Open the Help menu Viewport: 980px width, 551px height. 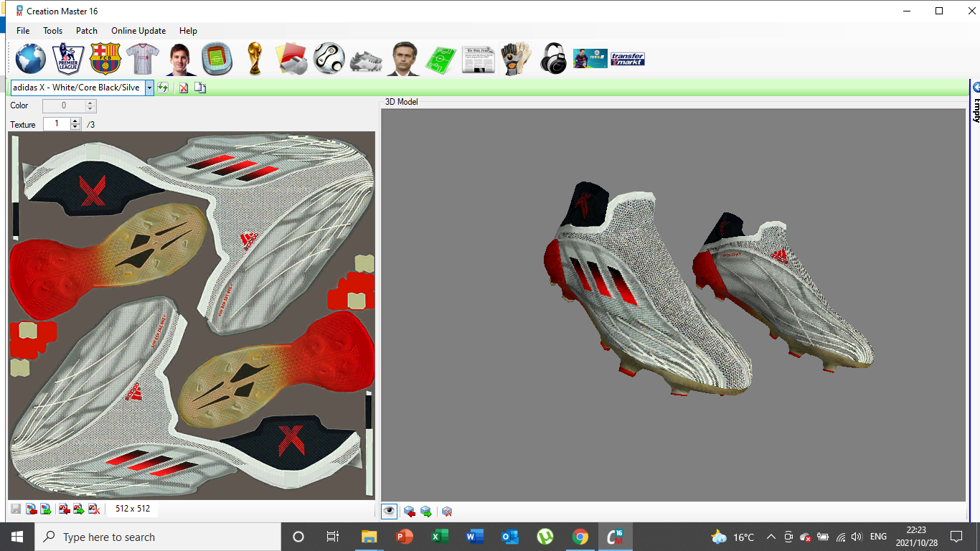[188, 31]
